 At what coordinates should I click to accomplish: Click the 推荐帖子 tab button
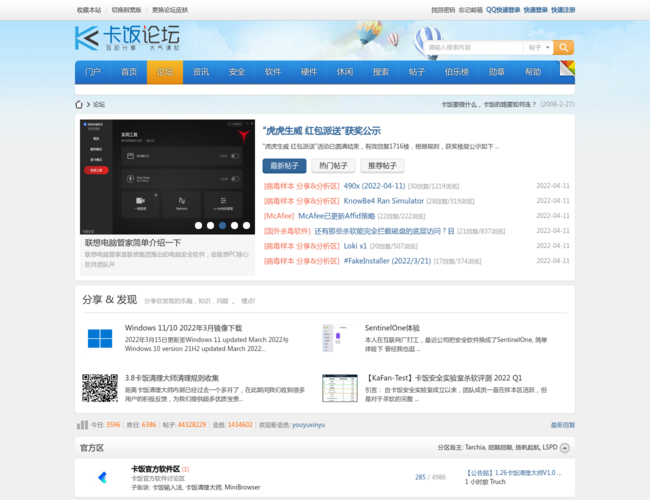(382, 166)
